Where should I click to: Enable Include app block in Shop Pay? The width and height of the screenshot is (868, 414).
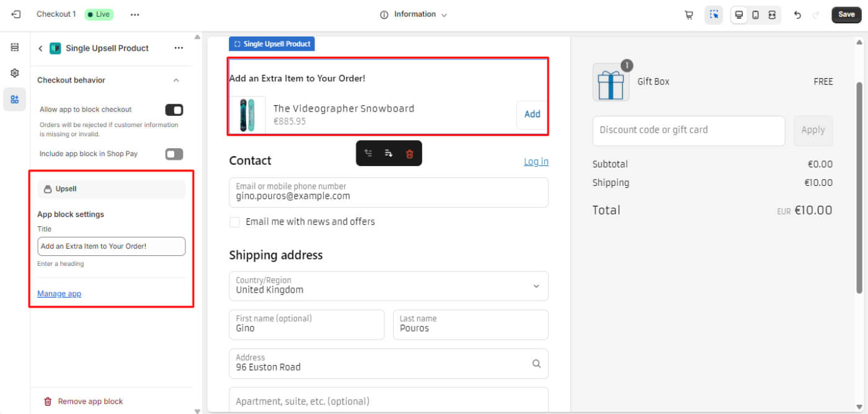(x=174, y=154)
